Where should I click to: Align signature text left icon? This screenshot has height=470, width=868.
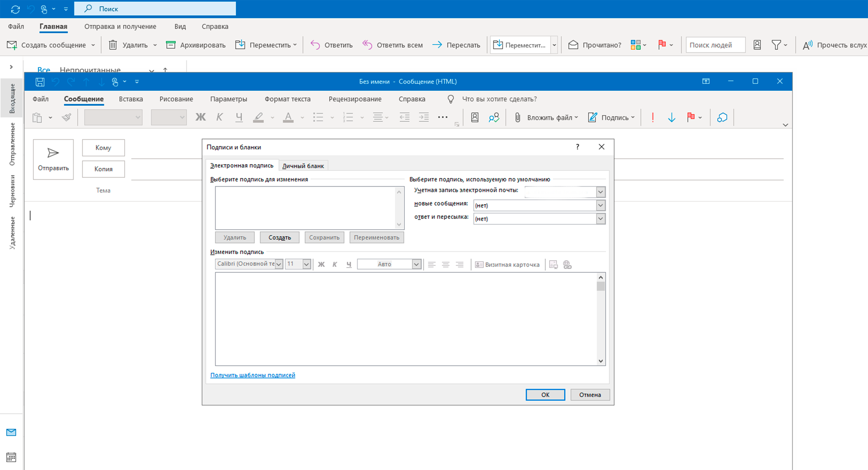[432, 265]
